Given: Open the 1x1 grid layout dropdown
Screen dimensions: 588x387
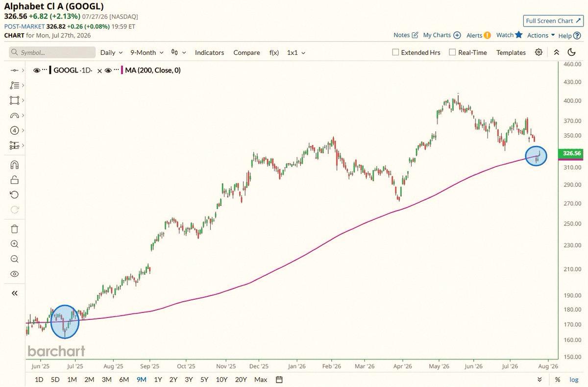Looking at the screenshot, I should (x=296, y=52).
